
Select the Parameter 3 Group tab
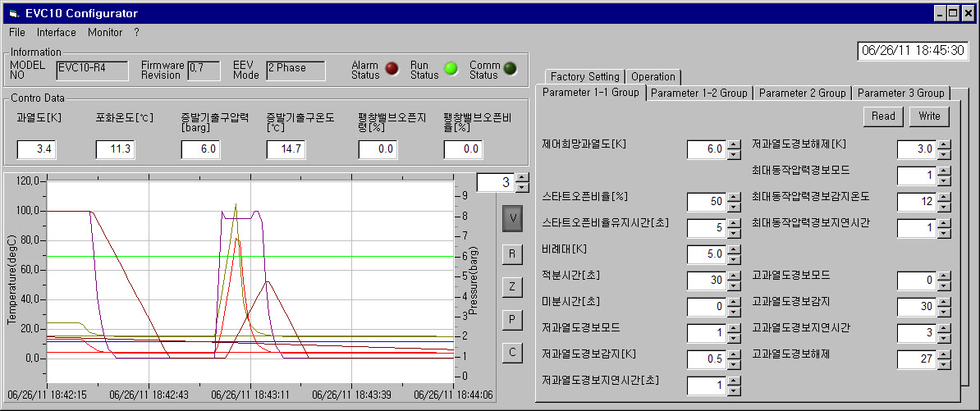[900, 93]
